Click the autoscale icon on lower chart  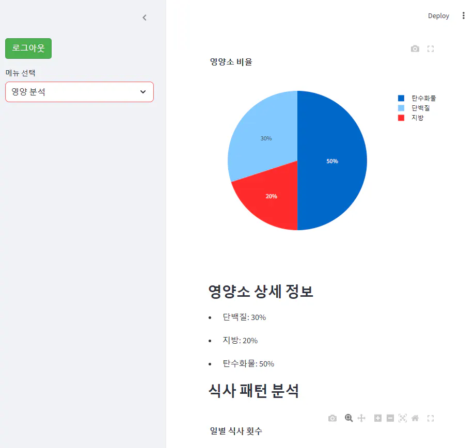coord(403,418)
